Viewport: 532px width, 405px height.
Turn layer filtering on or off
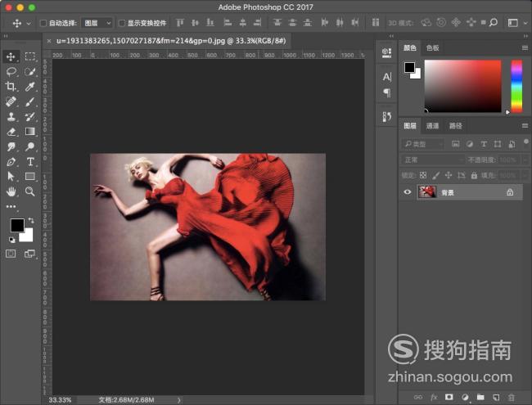coord(526,141)
